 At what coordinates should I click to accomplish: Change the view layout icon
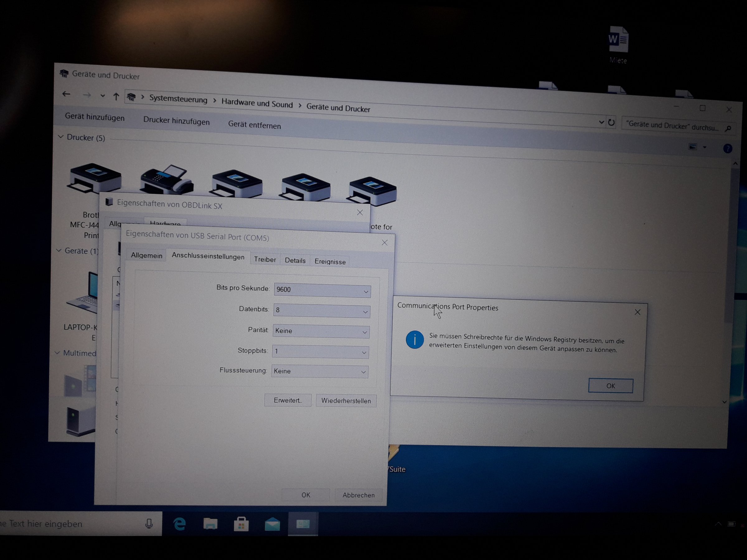(693, 147)
